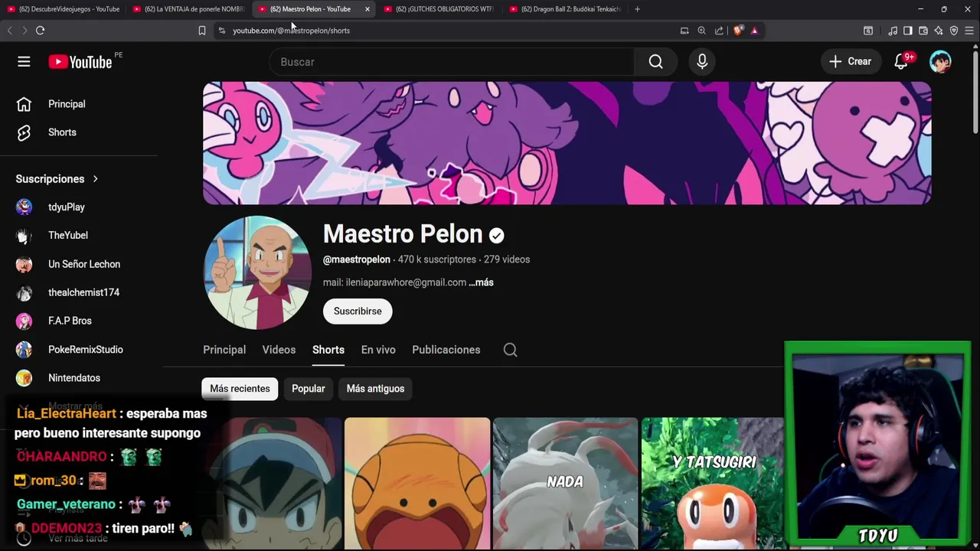
Task: Toggle the browser sidebar panel
Action: [x=908, y=31]
